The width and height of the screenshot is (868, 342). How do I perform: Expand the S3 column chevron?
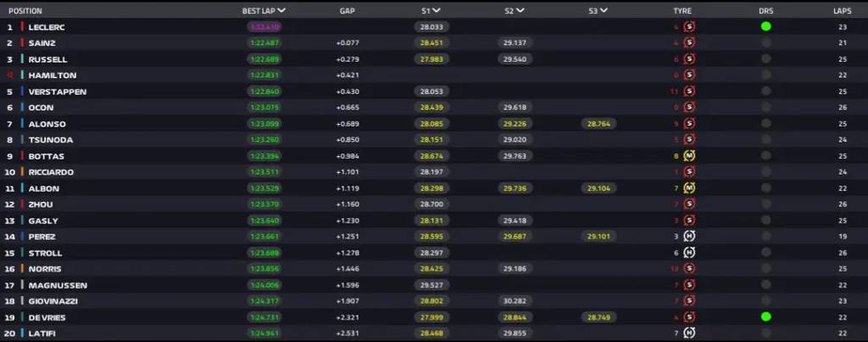click(x=604, y=10)
